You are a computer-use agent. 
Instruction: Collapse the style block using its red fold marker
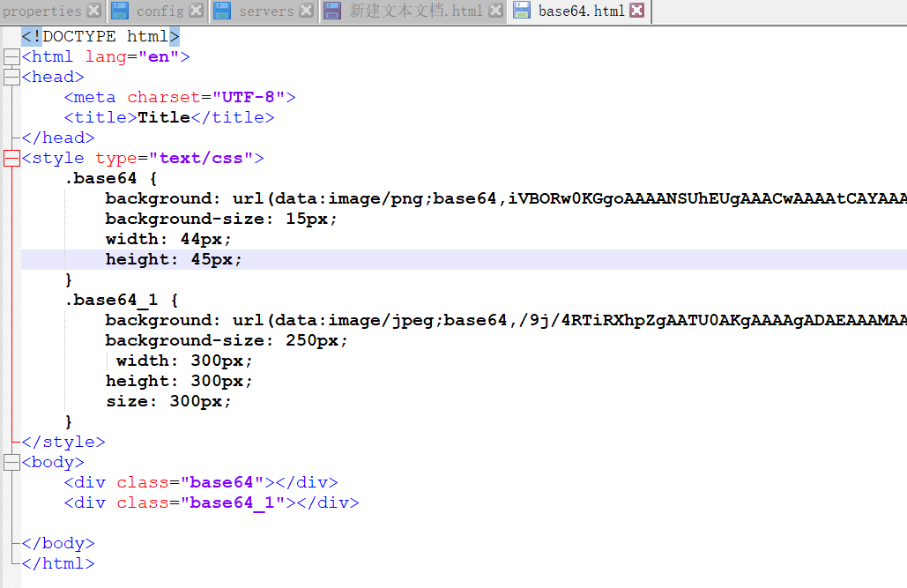[11, 158]
